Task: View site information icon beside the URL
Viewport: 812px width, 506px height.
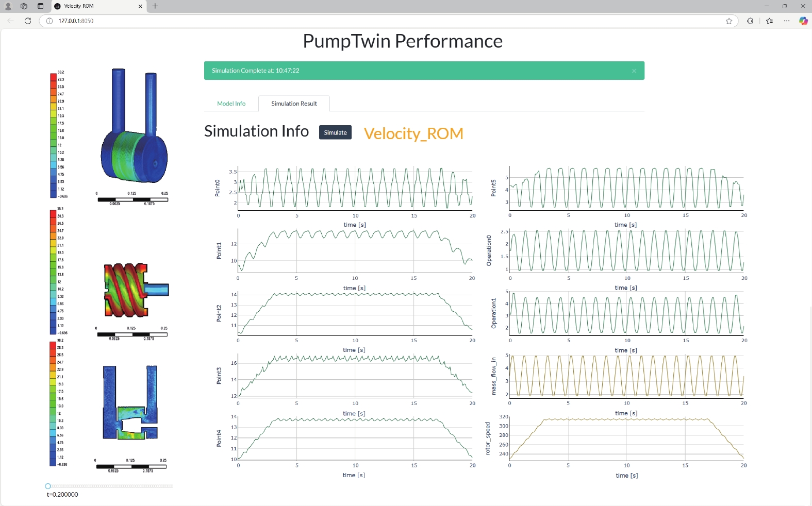Action: pyautogui.click(x=49, y=21)
